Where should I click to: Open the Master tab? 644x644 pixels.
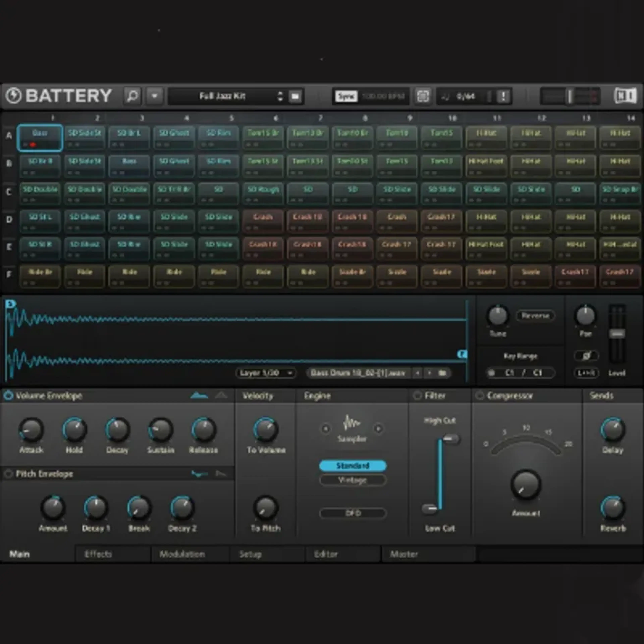(428, 554)
